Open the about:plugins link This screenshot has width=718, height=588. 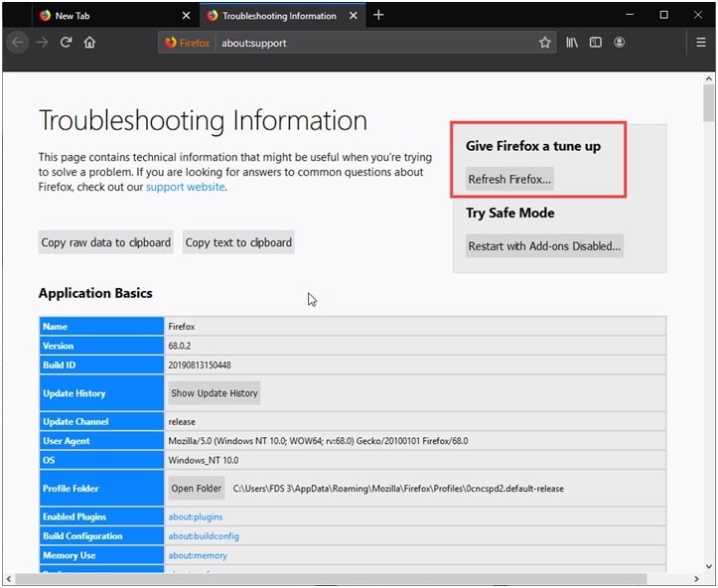(x=195, y=516)
